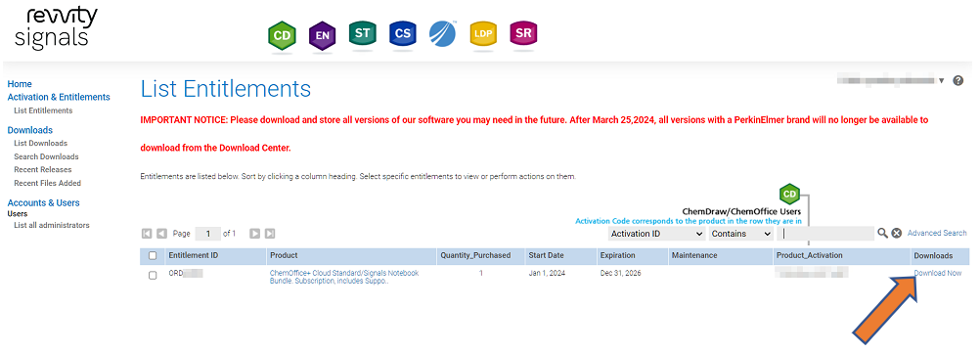Clear the search with the X icon

coord(896,234)
